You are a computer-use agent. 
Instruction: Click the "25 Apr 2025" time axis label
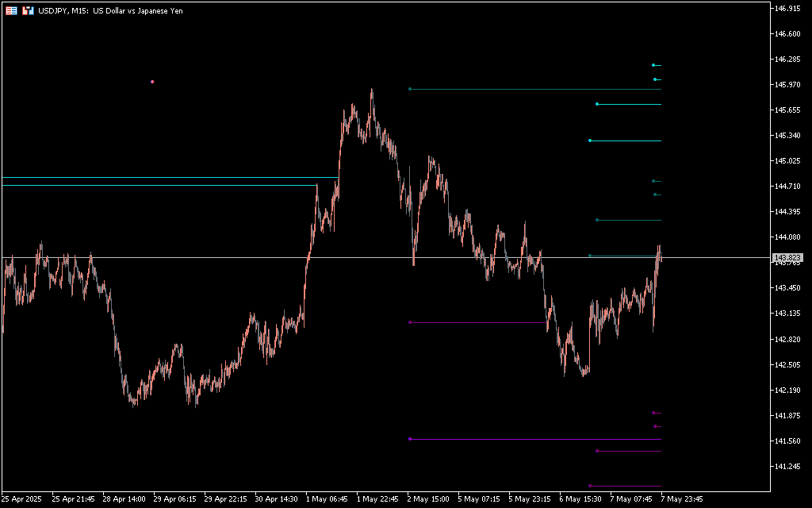pyautogui.click(x=21, y=499)
